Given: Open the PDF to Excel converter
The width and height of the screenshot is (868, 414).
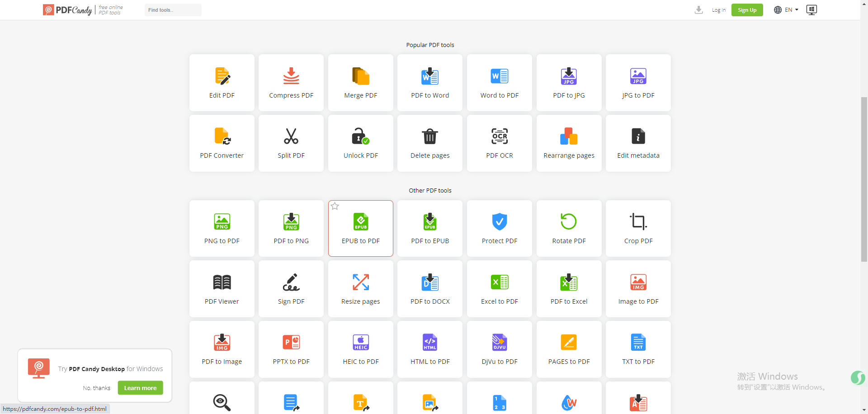Looking at the screenshot, I should pyautogui.click(x=569, y=289).
